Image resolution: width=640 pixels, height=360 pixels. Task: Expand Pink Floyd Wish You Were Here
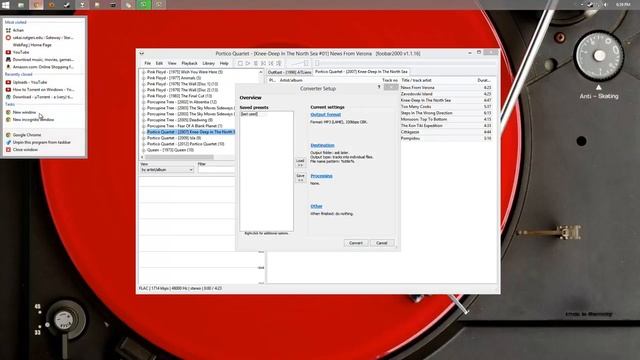click(x=144, y=72)
